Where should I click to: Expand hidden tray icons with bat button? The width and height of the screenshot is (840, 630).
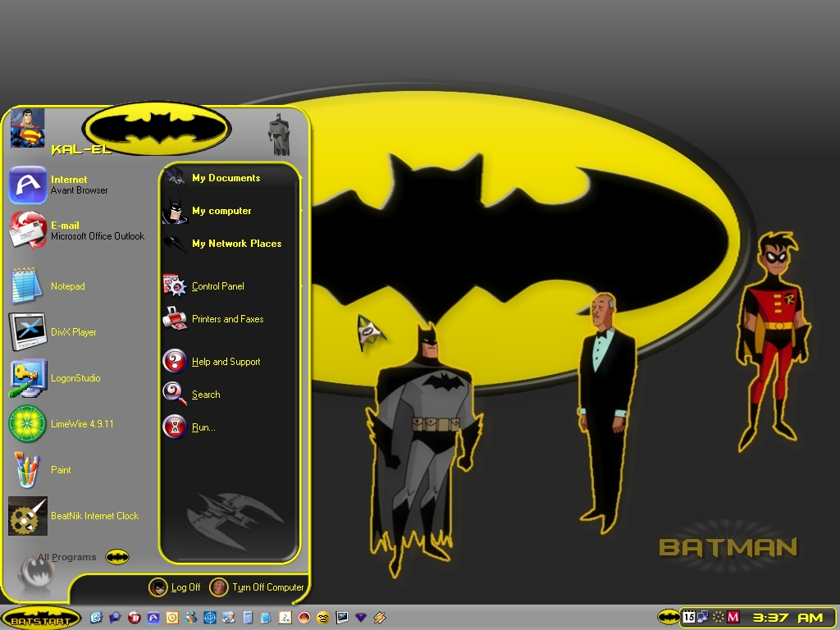coord(668,617)
